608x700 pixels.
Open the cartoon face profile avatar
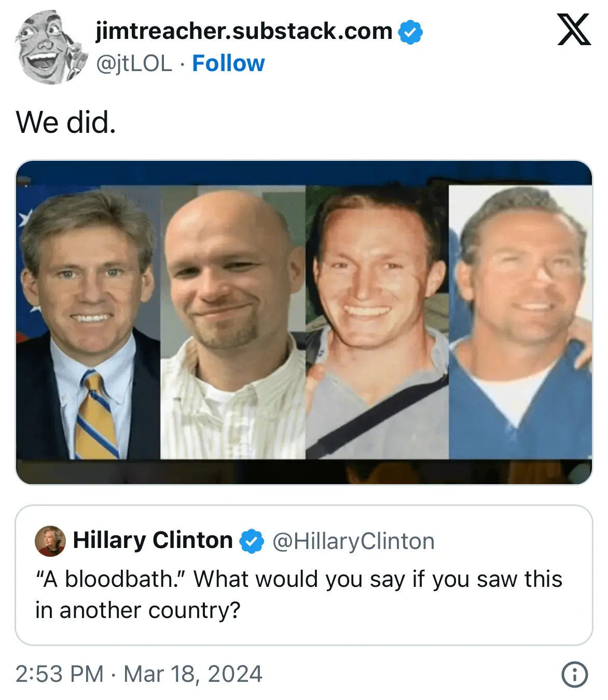[51, 48]
